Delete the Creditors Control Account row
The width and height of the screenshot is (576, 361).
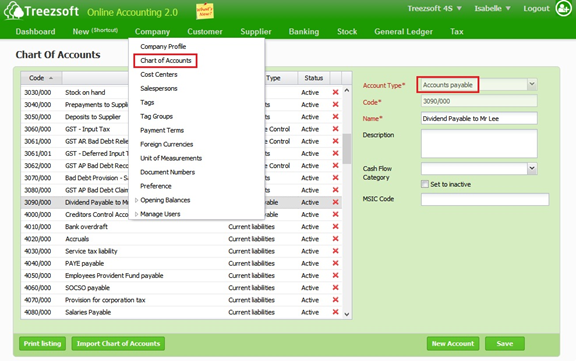pyautogui.click(x=335, y=214)
